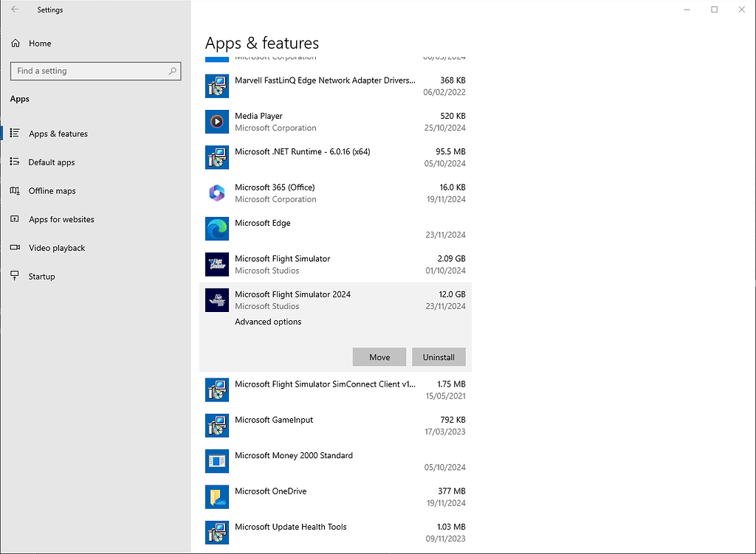Click the Media Player app icon
This screenshot has width=756, height=554.
tap(217, 122)
